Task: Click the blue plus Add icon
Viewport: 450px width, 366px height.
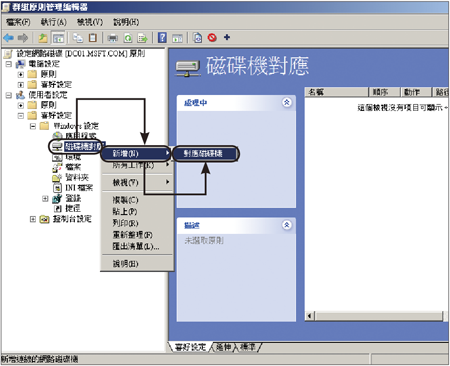Action: pyautogui.click(x=227, y=37)
